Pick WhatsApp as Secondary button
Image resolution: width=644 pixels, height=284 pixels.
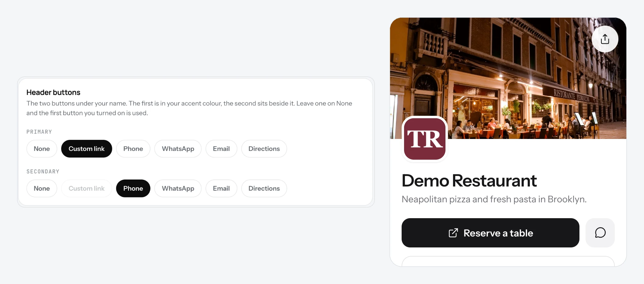point(178,188)
